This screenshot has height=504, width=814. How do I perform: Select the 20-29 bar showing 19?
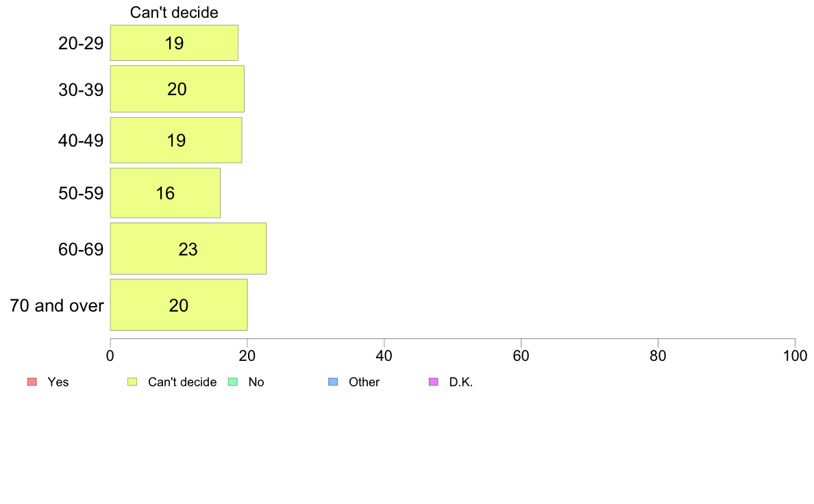tap(174, 42)
